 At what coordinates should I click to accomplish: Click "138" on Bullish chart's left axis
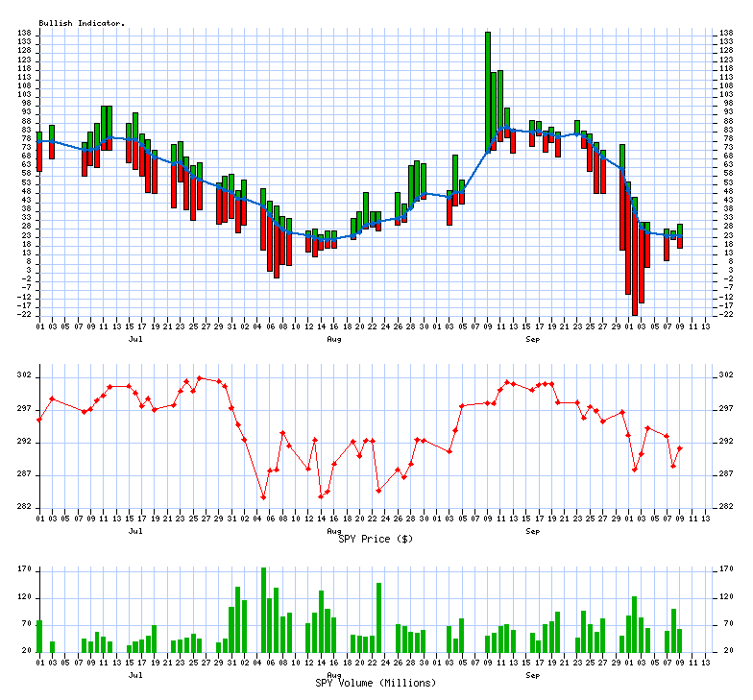(x=24, y=34)
